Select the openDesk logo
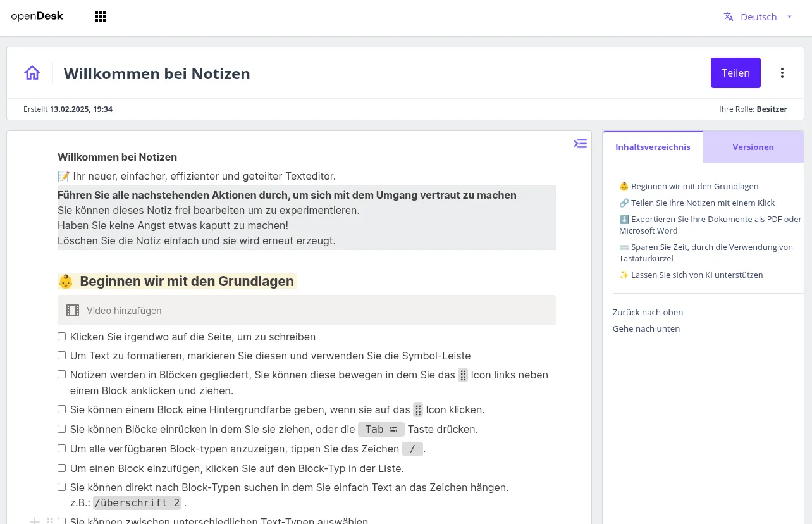The image size is (812, 524). point(36,16)
